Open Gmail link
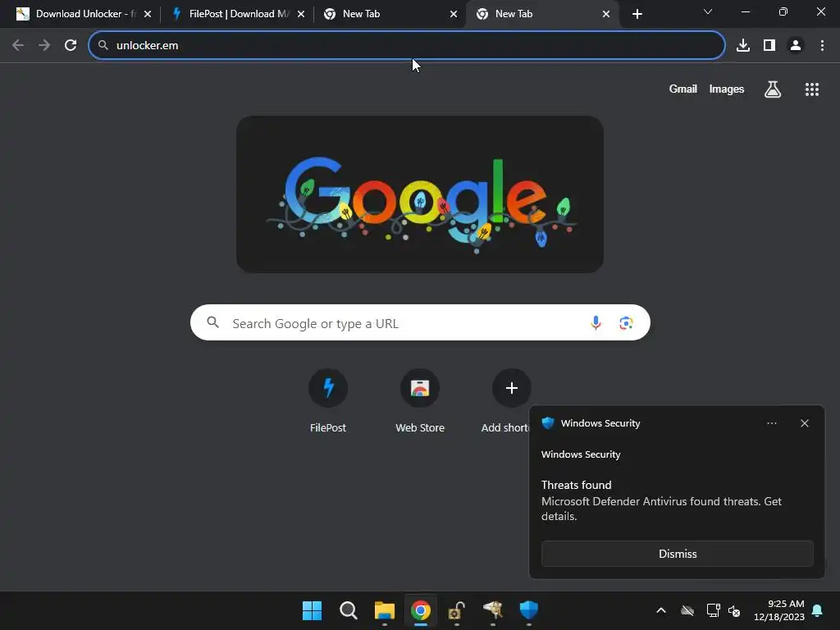 click(x=683, y=89)
